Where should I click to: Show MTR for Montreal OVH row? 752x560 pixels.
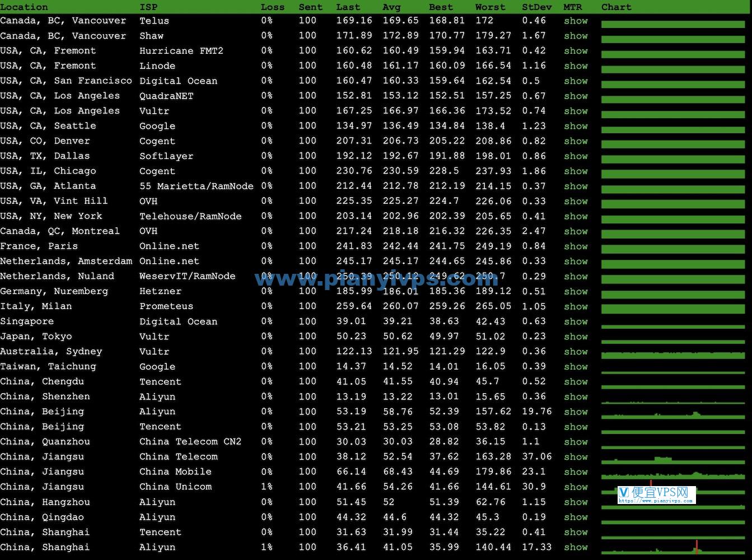[576, 231]
